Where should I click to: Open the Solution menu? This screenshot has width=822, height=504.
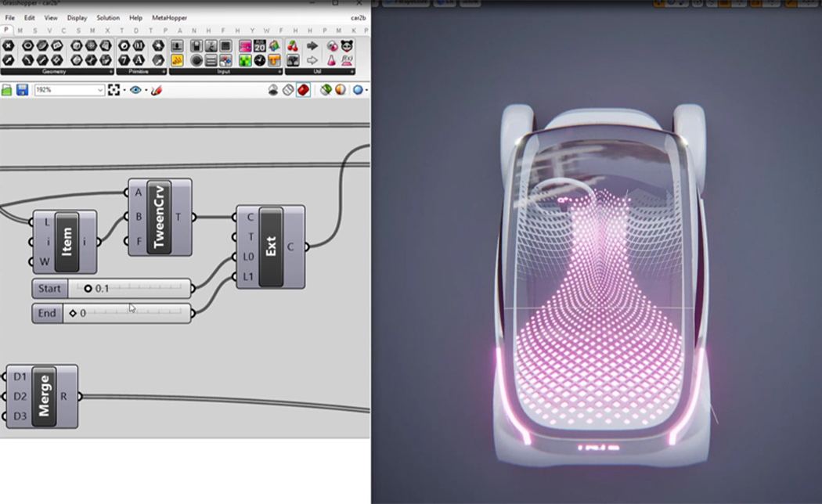[108, 17]
